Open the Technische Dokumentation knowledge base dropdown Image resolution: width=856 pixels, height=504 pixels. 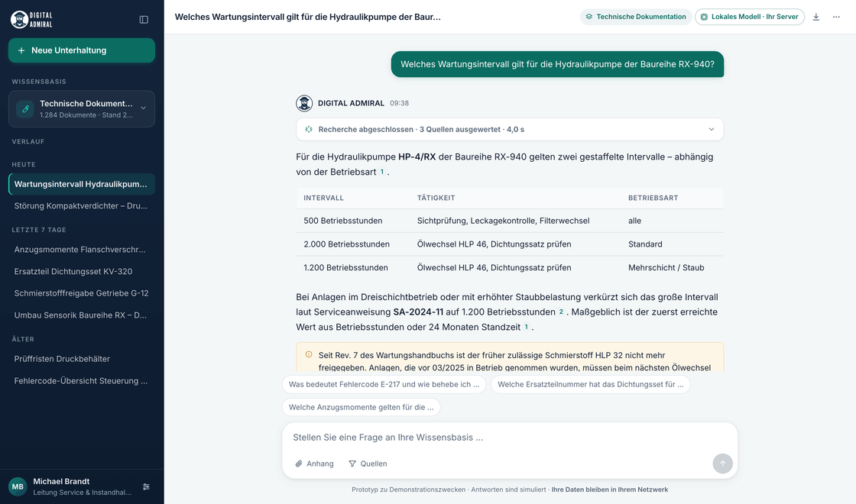point(81,108)
